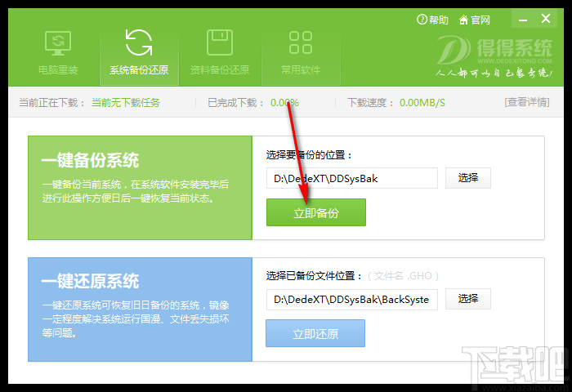Click the restore file path field BackSyste
572x392 pixels.
click(x=352, y=300)
